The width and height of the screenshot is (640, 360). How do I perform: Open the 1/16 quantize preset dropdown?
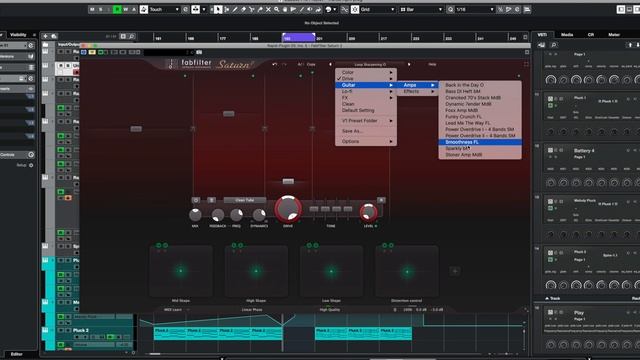475,9
